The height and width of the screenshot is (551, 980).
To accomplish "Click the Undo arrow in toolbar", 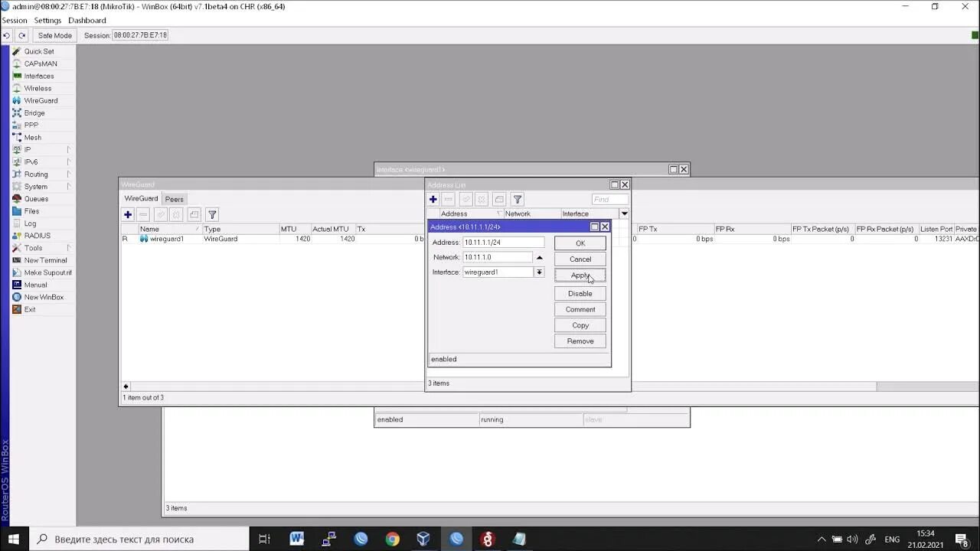I will [x=7, y=35].
